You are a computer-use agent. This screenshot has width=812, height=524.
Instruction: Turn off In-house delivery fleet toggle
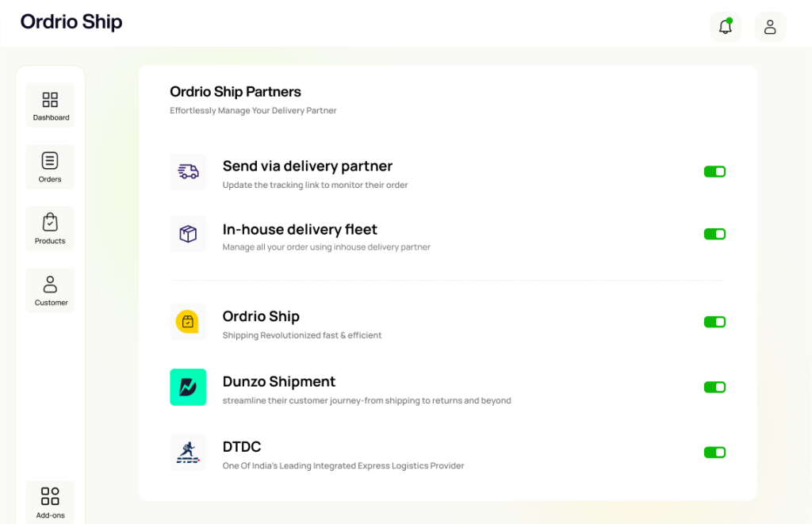tap(714, 234)
